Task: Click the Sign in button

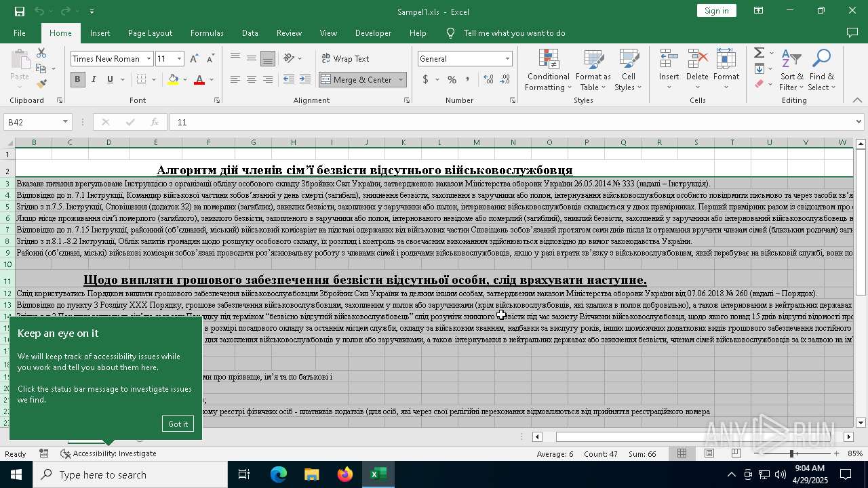Action: click(x=716, y=10)
